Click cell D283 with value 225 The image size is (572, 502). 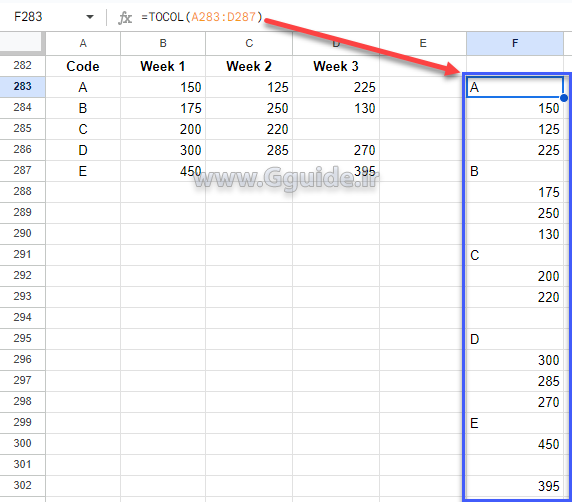[336, 87]
